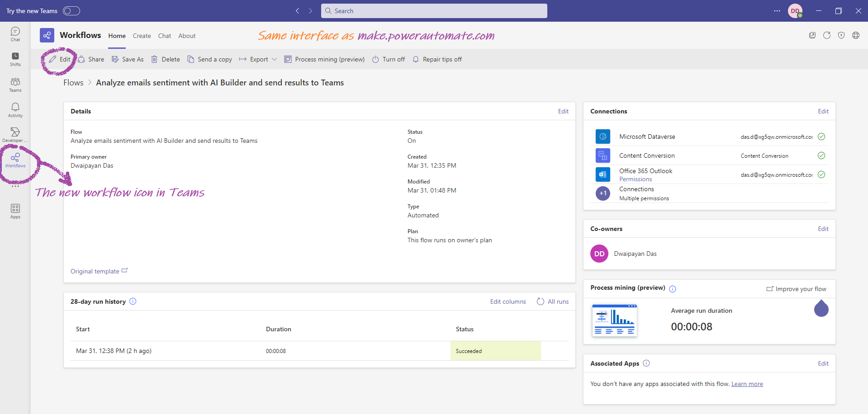Viewport: 868px width, 414px height.
Task: Open the Developer Portal app in sidebar
Action: (x=15, y=135)
